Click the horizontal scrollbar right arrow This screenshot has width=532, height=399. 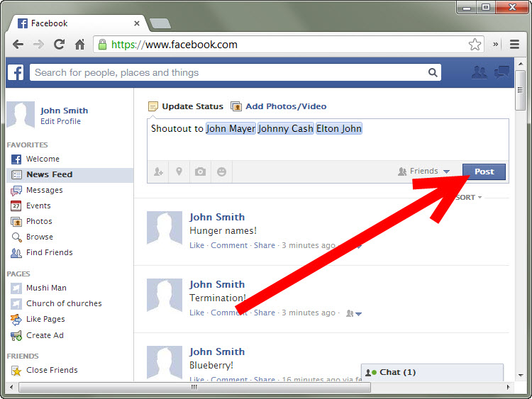[x=508, y=387]
